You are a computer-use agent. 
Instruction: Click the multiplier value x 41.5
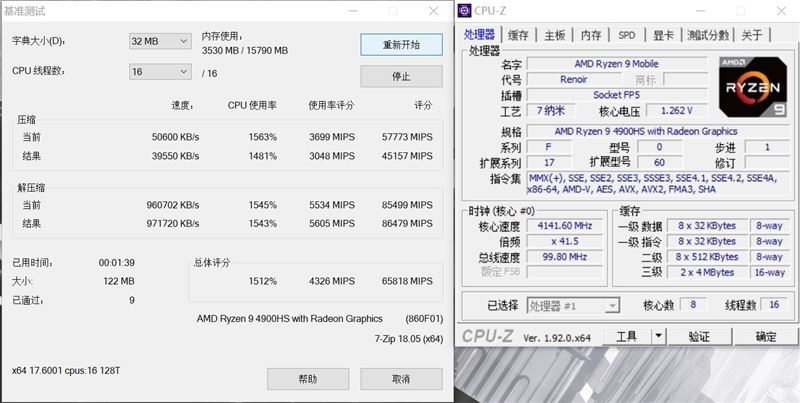pos(564,241)
